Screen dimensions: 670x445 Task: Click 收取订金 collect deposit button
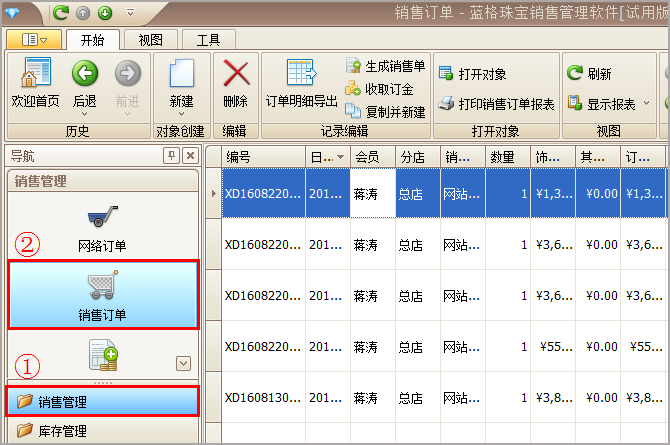(379, 89)
